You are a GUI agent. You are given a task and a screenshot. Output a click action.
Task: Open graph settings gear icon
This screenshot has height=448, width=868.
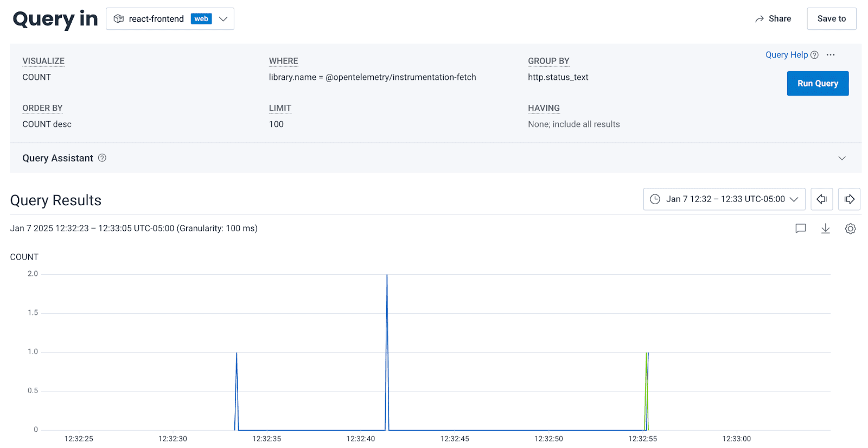[850, 229]
